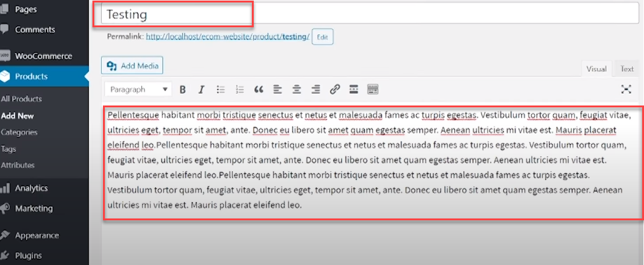Open product Categories submenu
The image size is (644, 265).
point(19,132)
